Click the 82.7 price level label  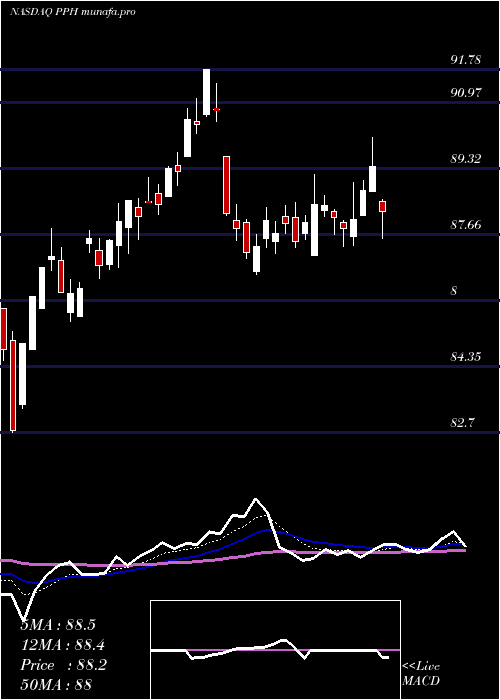point(462,423)
